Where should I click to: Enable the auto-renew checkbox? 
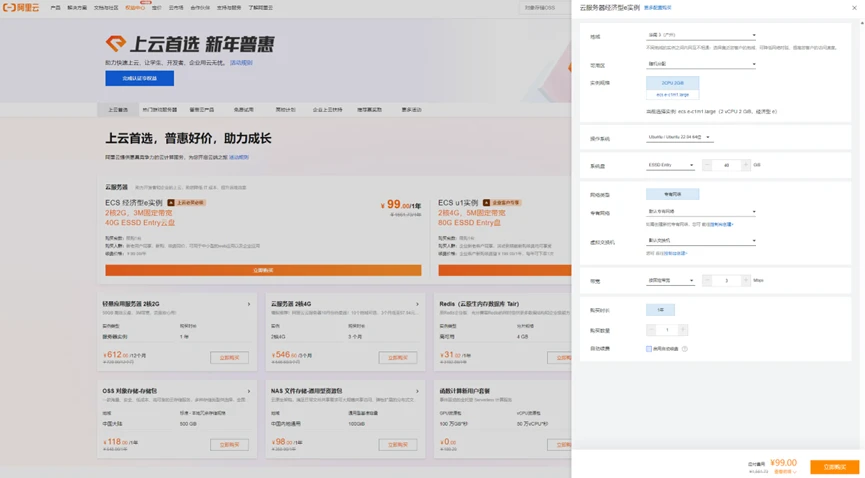(649, 349)
